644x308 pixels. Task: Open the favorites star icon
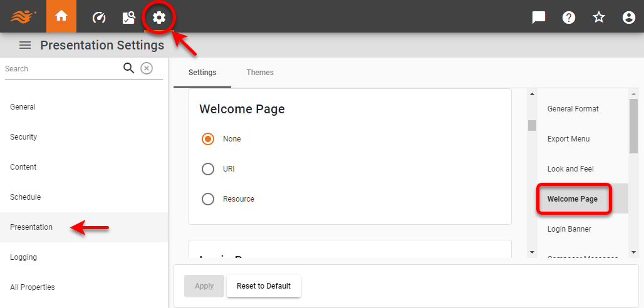pyautogui.click(x=599, y=18)
